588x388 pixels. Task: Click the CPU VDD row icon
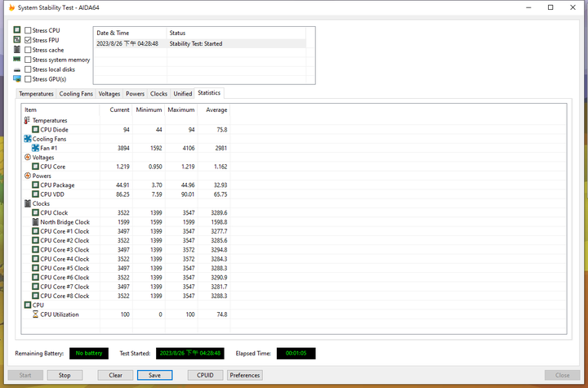tap(35, 194)
